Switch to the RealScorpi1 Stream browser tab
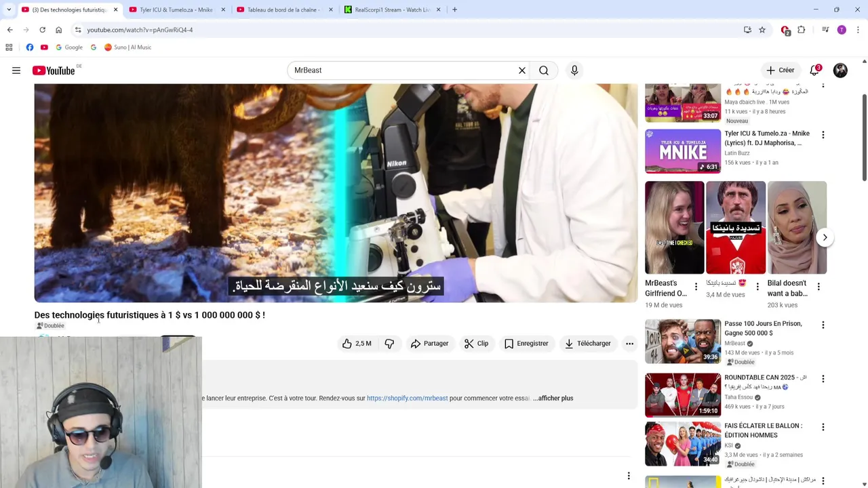Image resolution: width=868 pixels, height=488 pixels. (391, 9)
